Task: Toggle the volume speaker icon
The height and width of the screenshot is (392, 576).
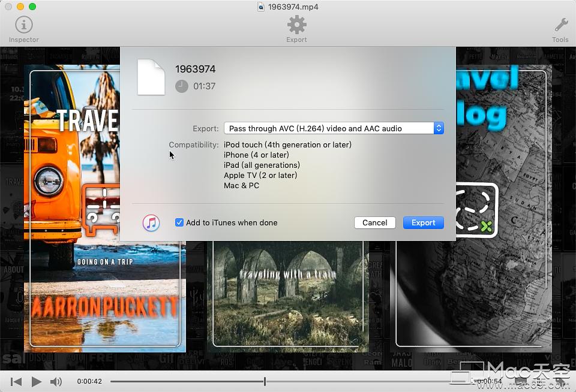Action: pos(56,382)
